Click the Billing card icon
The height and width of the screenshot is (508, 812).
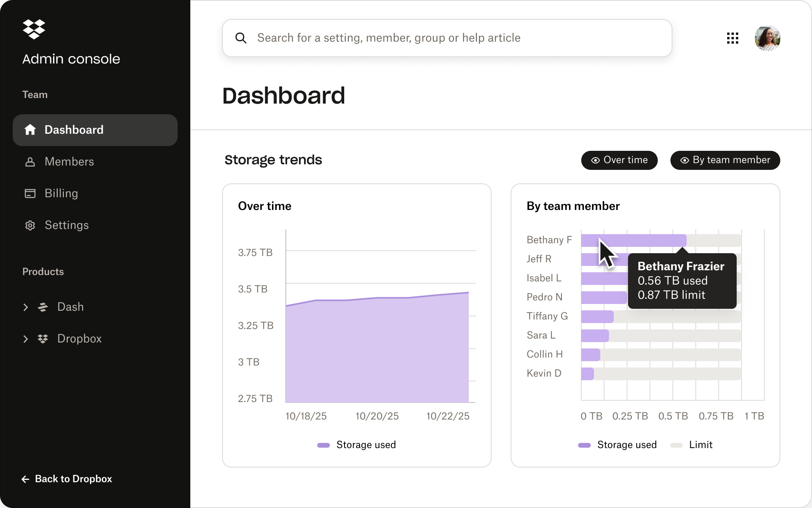pos(30,194)
